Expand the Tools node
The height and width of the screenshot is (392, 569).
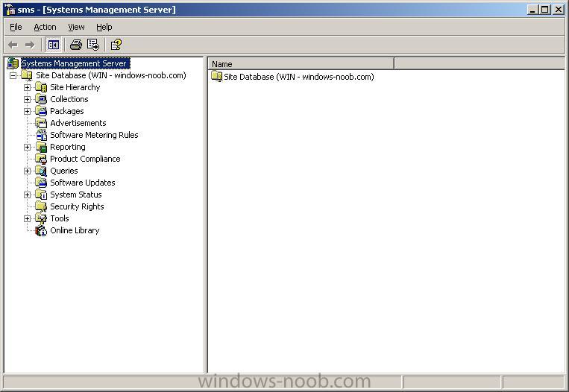(27, 218)
